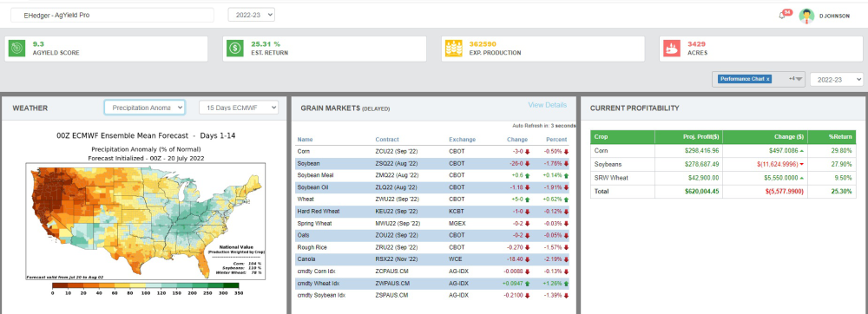Expand the Performance Chart multi-select arrow

click(799, 80)
